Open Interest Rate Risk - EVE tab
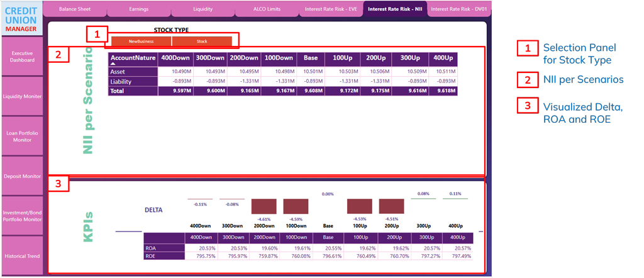 click(331, 8)
